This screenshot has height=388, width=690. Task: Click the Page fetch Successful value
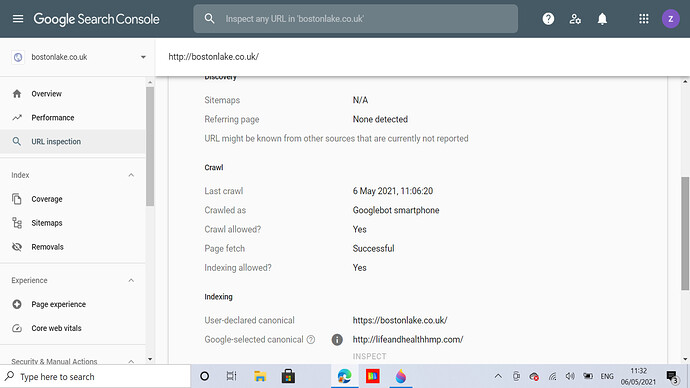pos(373,249)
